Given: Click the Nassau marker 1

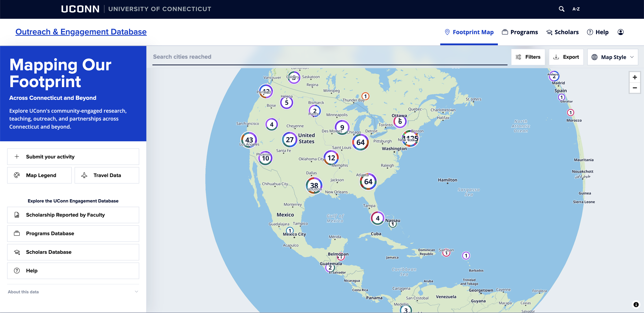Looking at the screenshot, I should tap(393, 224).
